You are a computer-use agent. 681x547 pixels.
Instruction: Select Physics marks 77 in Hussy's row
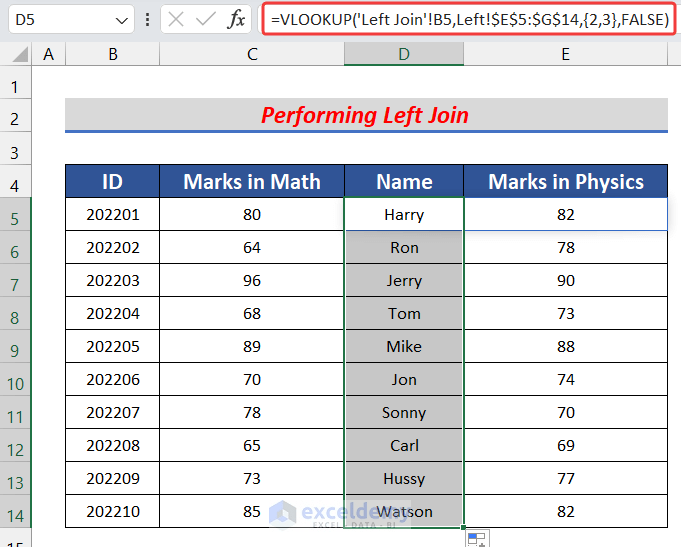[x=565, y=478]
